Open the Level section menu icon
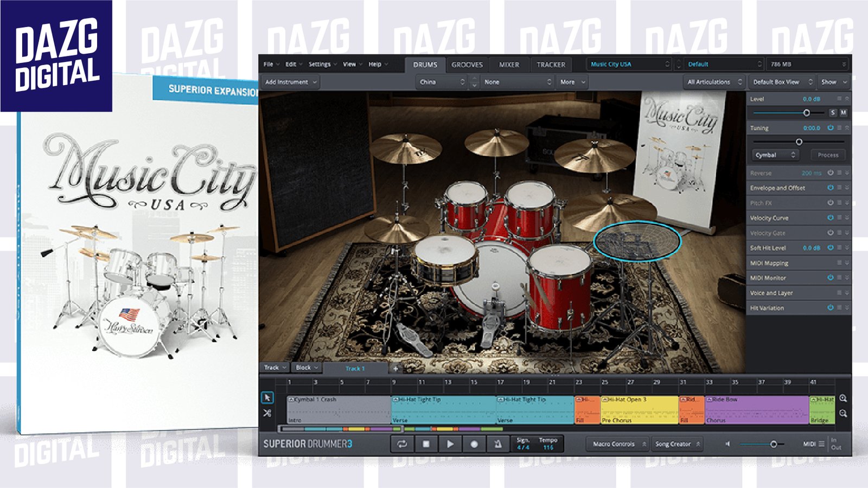The width and height of the screenshot is (868, 488). pyautogui.click(x=839, y=99)
